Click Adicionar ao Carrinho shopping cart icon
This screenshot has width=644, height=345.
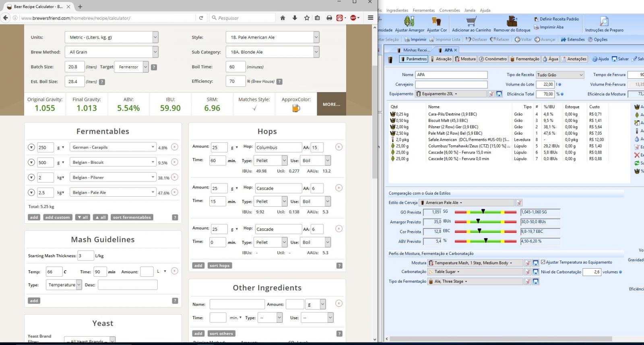point(471,21)
